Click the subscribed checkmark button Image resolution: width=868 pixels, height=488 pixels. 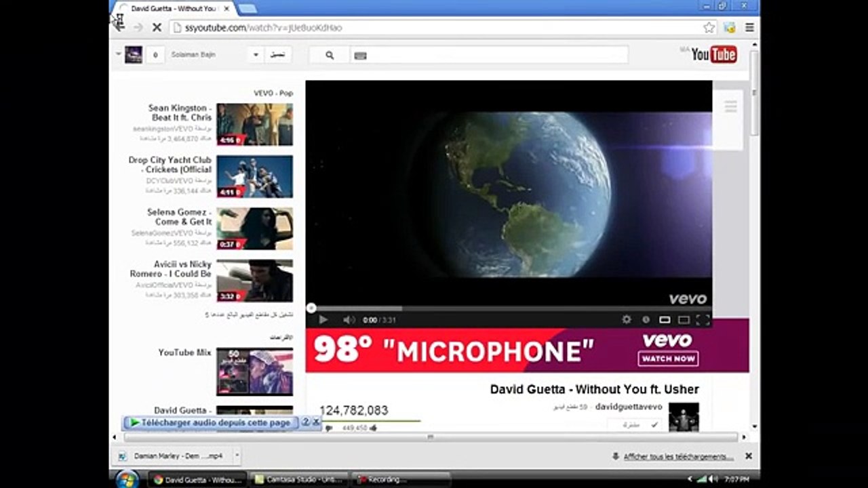click(635, 425)
